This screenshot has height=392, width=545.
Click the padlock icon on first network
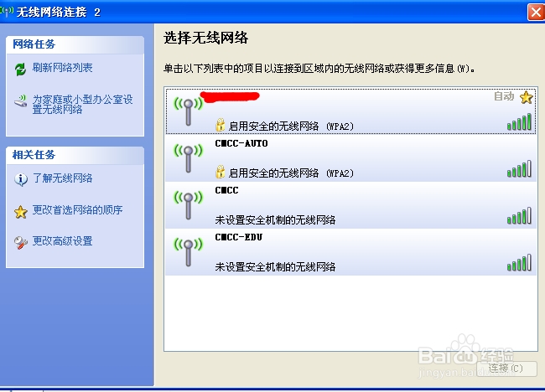pyautogui.click(x=220, y=125)
